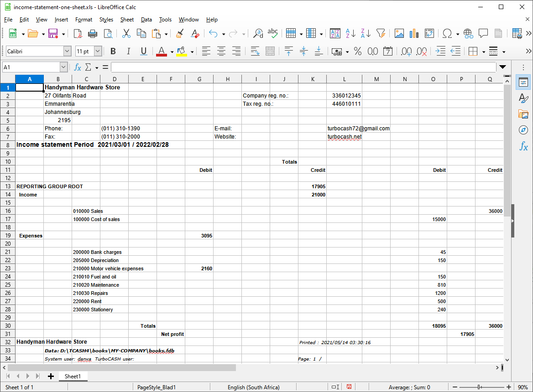Insert a chart using chart icon
This screenshot has width=533, height=392.
(x=414, y=33)
